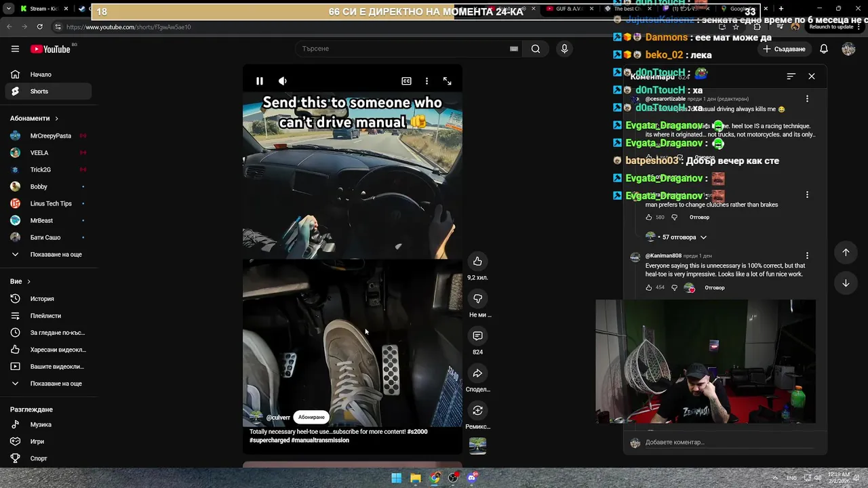Like the @Kaniman808 comment with 454

tap(649, 288)
